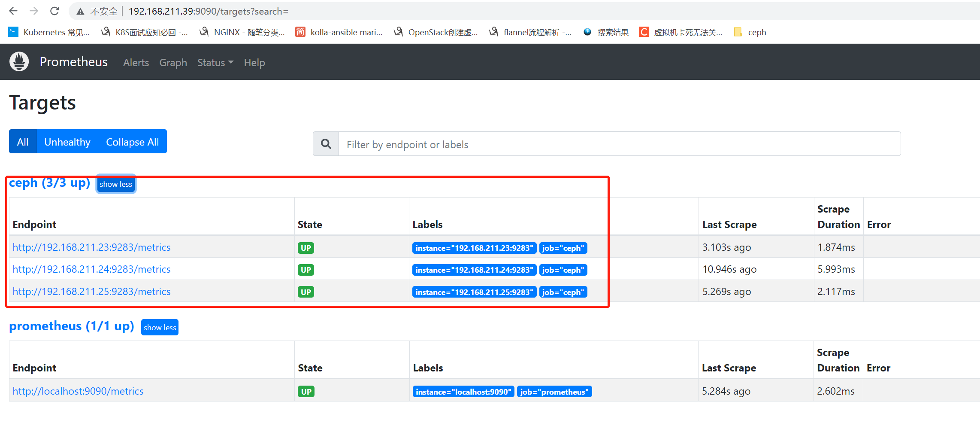Click the instance="192.168.211.24:9283" label
Image resolution: width=980 pixels, height=432 pixels.
click(474, 270)
